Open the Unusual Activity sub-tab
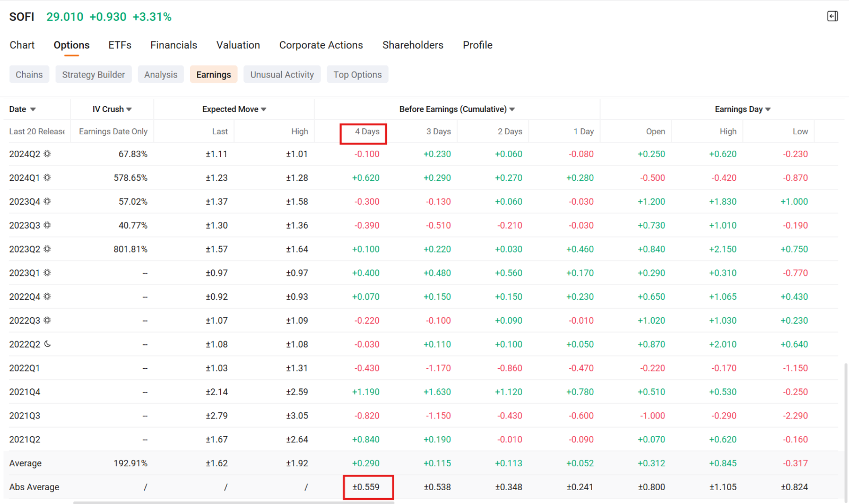849x504 pixels. coord(282,74)
